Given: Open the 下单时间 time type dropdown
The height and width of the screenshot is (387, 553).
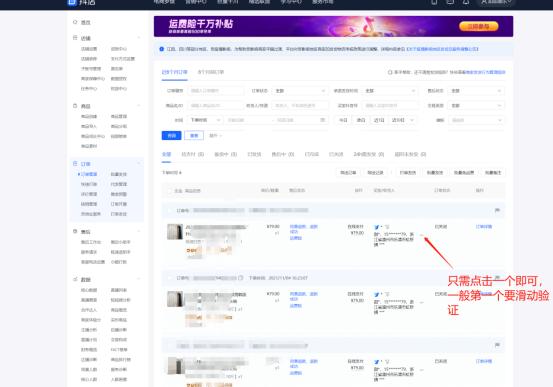Looking at the screenshot, I should pos(205,120).
